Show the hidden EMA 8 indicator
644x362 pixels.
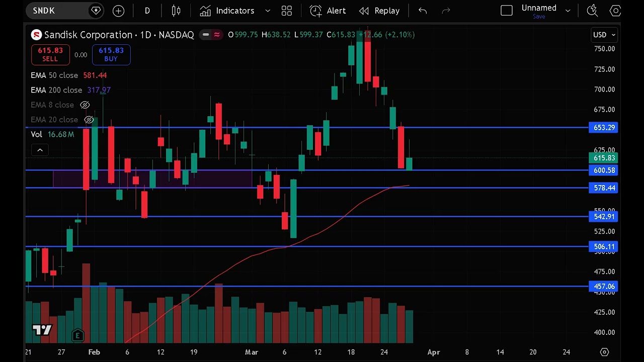85,105
